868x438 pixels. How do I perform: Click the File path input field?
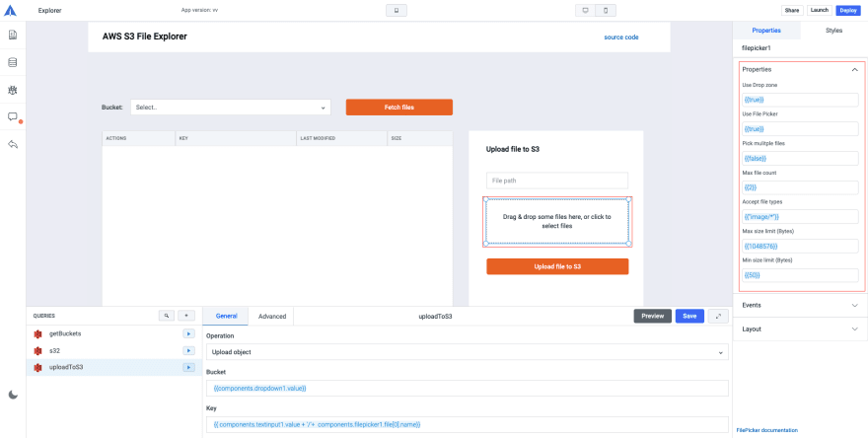(557, 181)
